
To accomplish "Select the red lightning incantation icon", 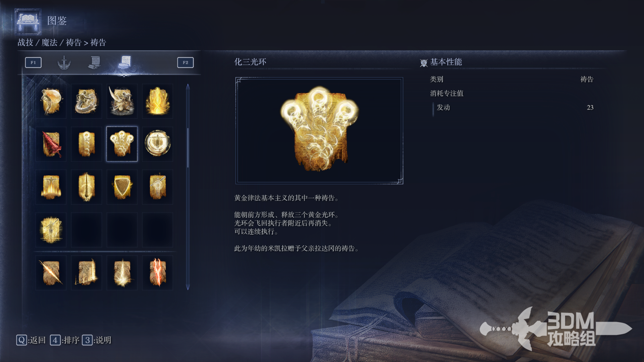I will pyautogui.click(x=158, y=273).
